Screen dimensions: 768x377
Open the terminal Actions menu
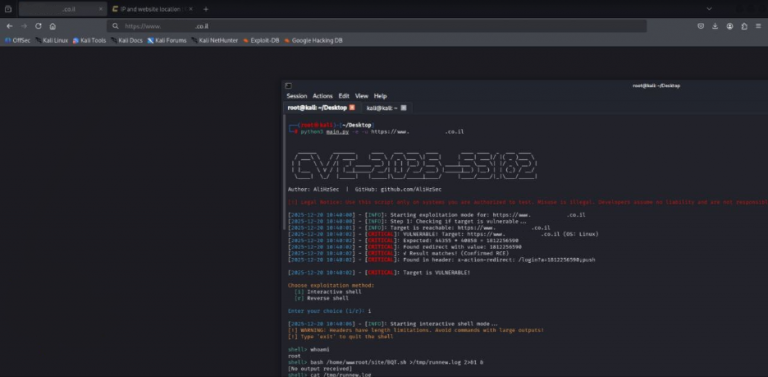click(x=322, y=96)
